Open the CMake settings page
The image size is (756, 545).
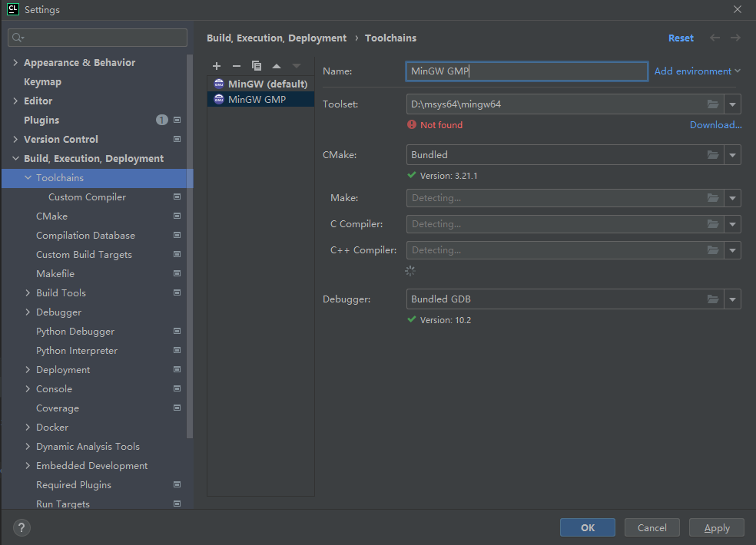click(51, 216)
